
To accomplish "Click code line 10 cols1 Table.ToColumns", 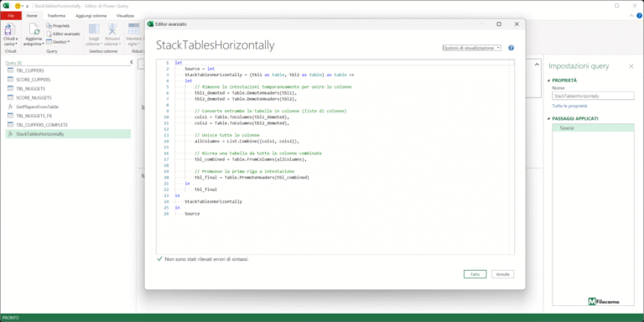I will [x=241, y=117].
